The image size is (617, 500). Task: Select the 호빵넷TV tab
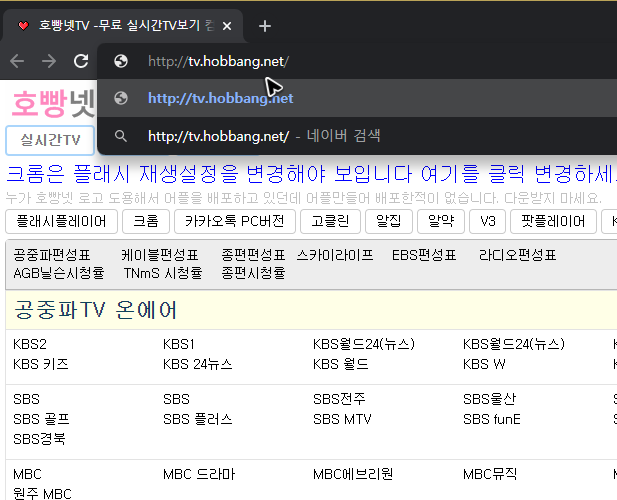(123, 26)
